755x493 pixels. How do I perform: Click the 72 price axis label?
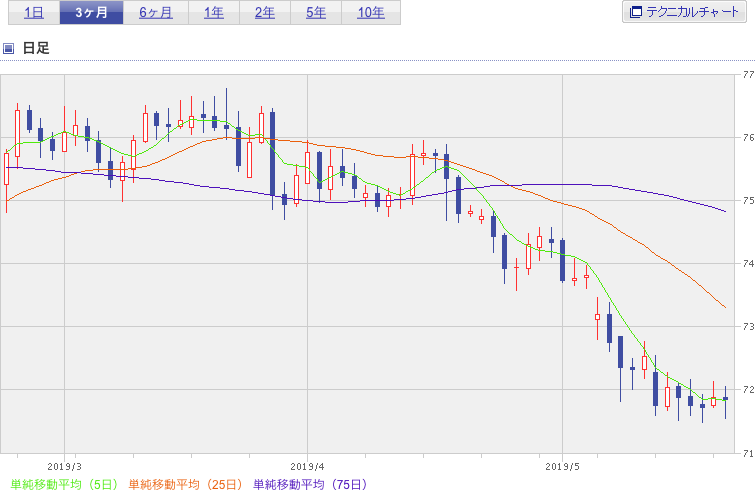(748, 389)
